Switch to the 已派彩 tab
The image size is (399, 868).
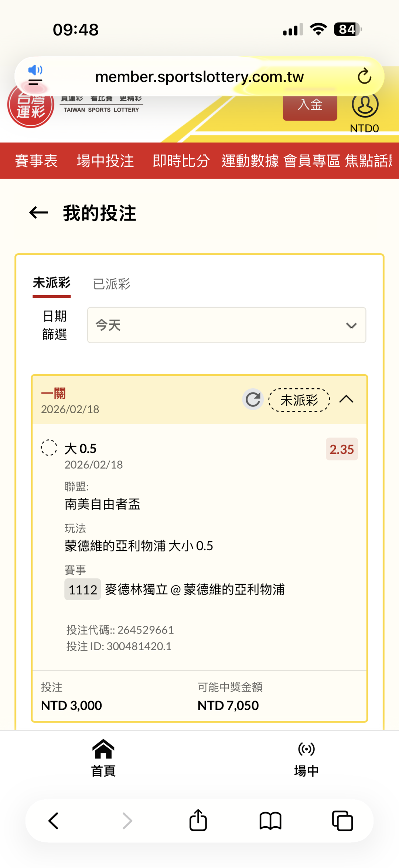pos(112,284)
